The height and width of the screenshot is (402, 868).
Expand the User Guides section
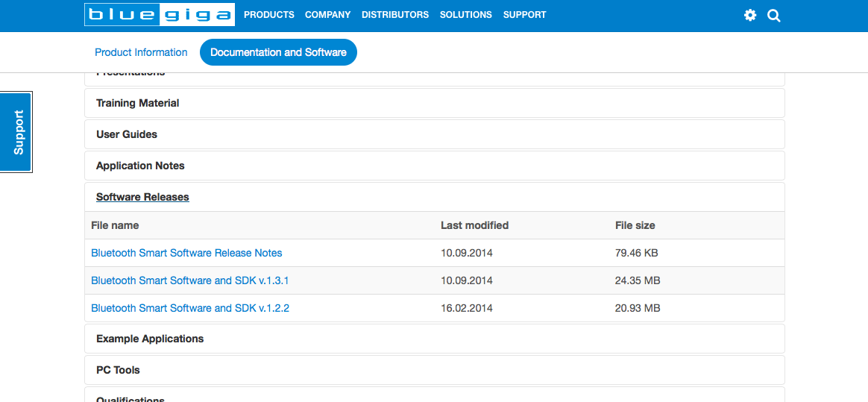127,134
